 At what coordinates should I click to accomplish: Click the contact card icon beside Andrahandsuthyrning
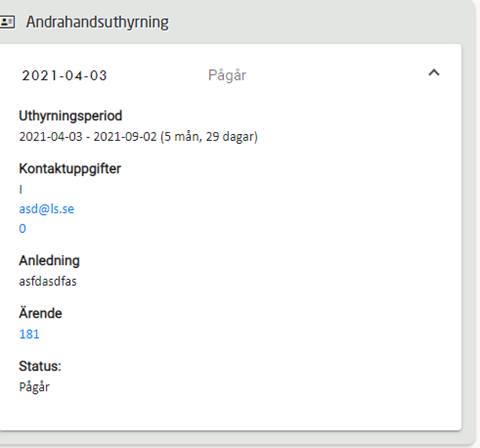7,22
